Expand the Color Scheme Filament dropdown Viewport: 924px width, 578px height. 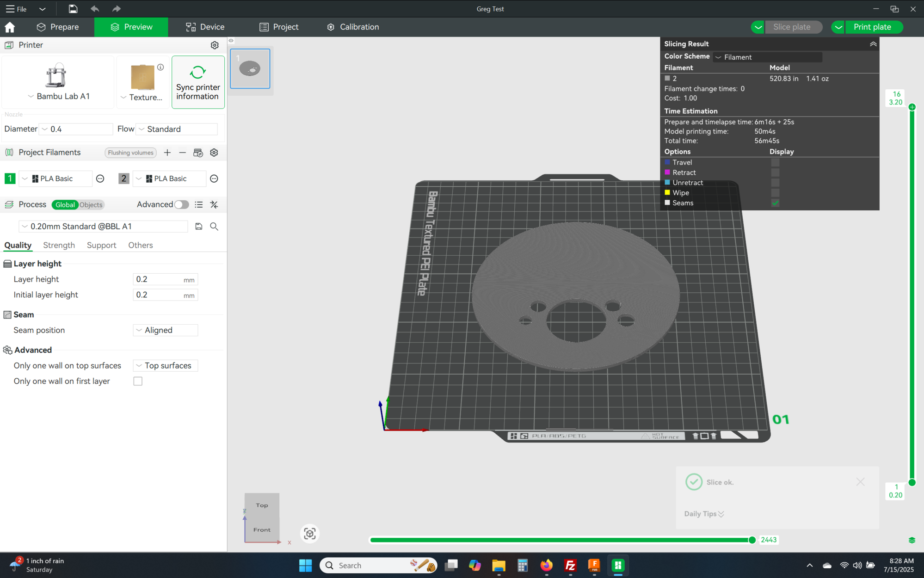coord(768,57)
